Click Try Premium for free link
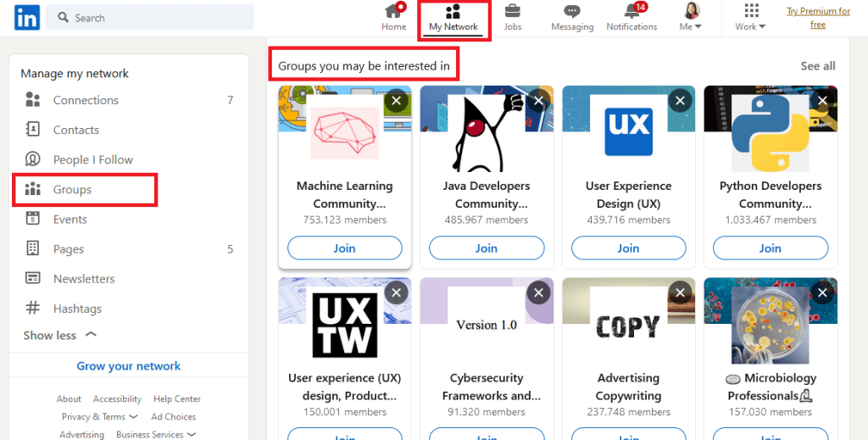 click(818, 18)
